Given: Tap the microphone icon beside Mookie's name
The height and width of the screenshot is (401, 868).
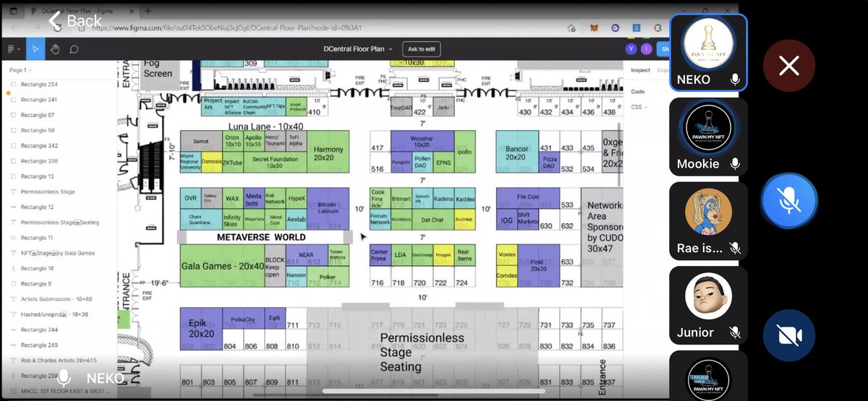Looking at the screenshot, I should point(735,164).
